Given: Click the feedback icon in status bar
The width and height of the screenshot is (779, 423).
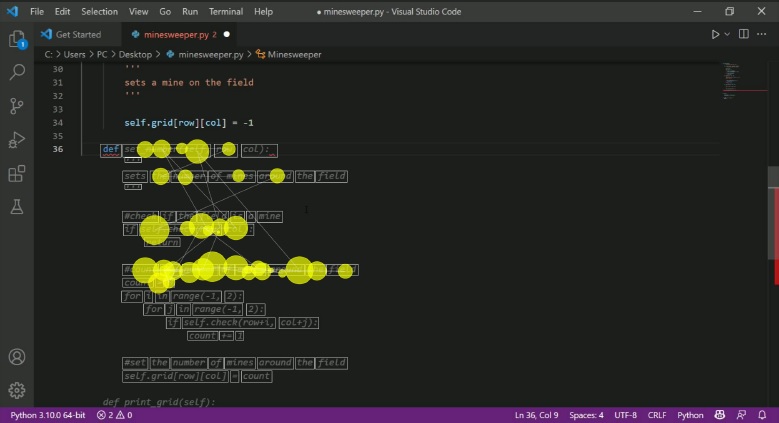Looking at the screenshot, I should click(741, 415).
